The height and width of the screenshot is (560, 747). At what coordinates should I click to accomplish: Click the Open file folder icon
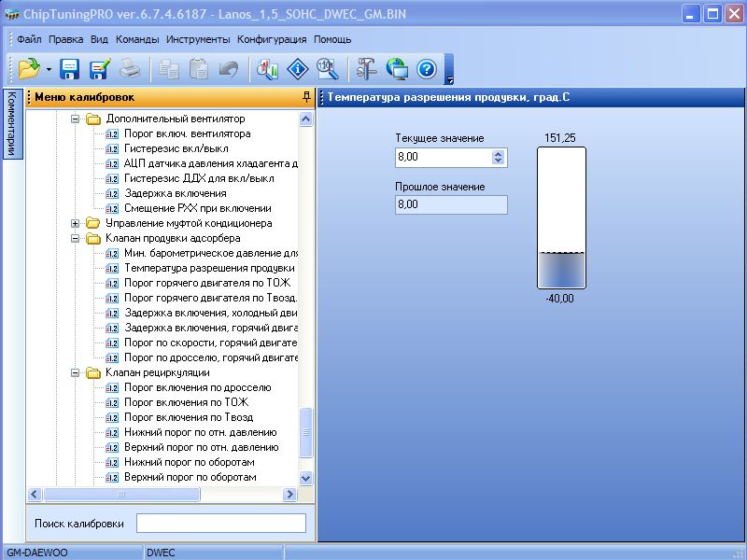29,68
